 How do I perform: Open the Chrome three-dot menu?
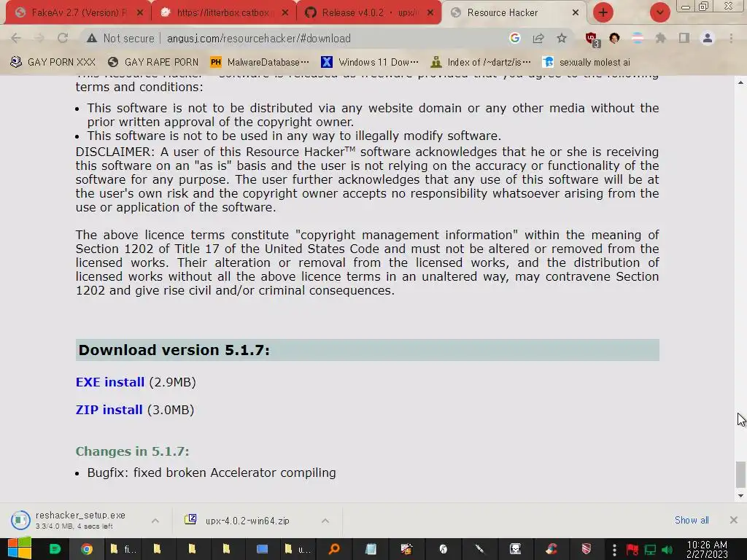[x=731, y=38]
